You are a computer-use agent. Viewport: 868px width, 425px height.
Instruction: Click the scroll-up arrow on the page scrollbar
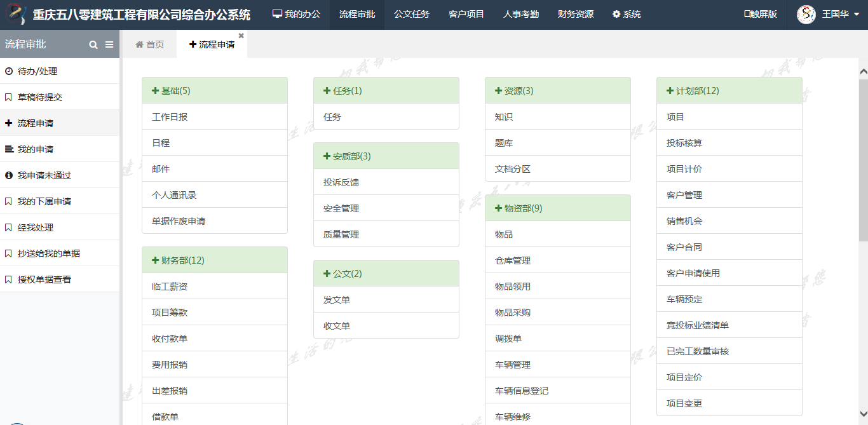click(x=863, y=72)
